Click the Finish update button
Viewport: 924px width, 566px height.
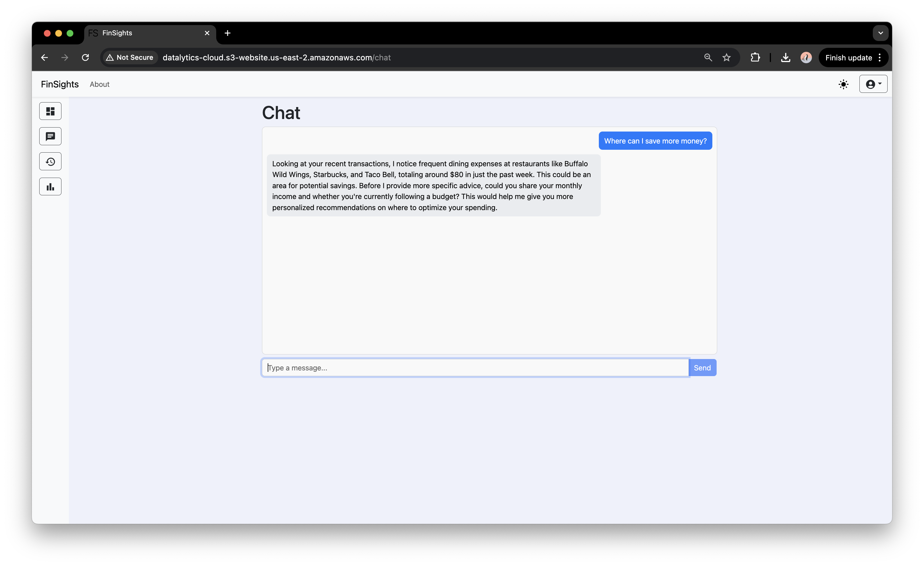[848, 58]
